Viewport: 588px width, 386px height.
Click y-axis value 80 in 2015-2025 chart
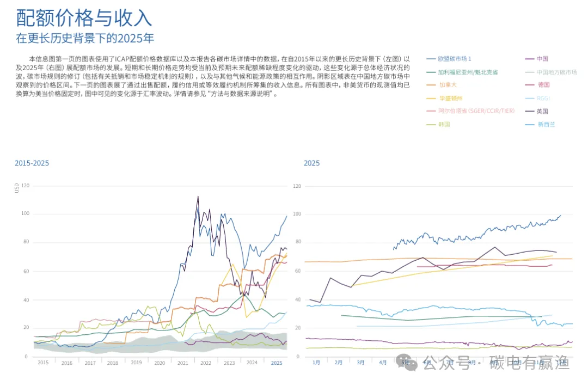point(26,242)
